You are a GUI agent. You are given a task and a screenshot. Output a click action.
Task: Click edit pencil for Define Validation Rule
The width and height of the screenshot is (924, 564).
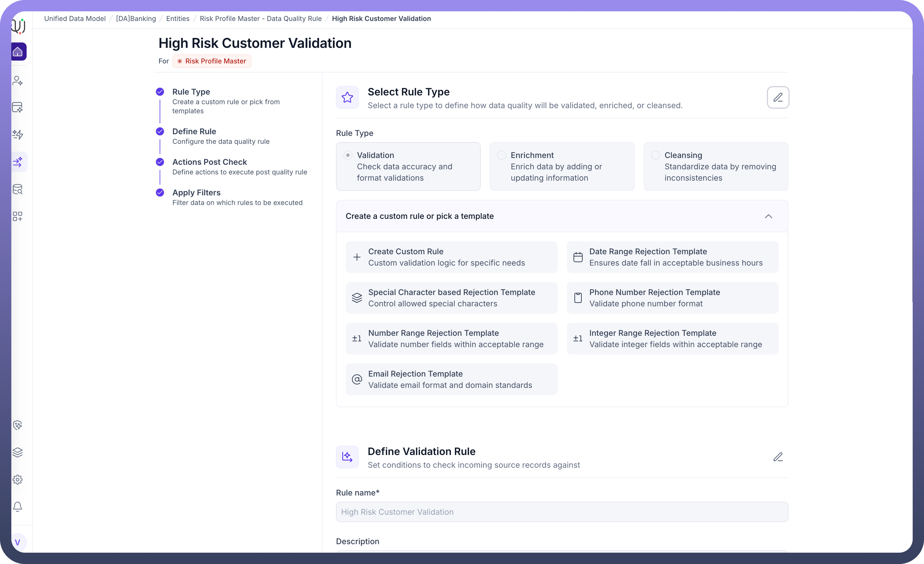778,457
